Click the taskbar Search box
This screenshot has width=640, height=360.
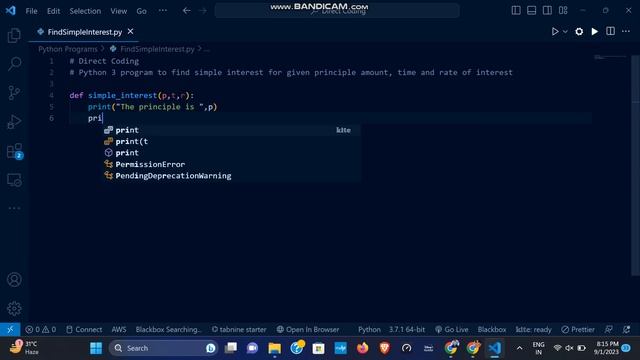tap(163, 348)
